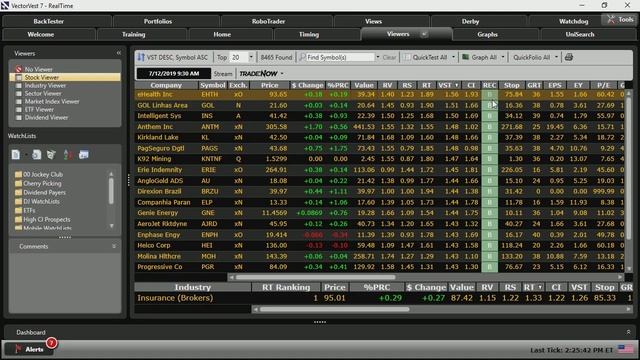
Task: Select the eHealth Inc row
Action: (x=380, y=94)
